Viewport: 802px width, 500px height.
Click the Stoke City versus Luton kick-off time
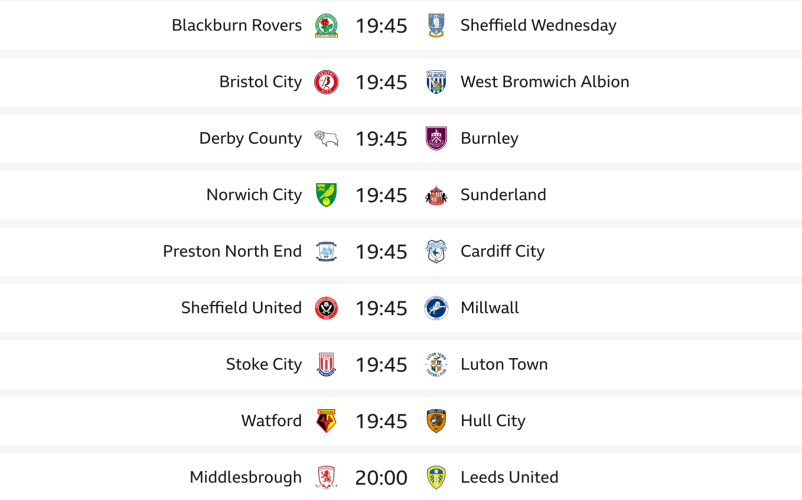click(x=381, y=365)
